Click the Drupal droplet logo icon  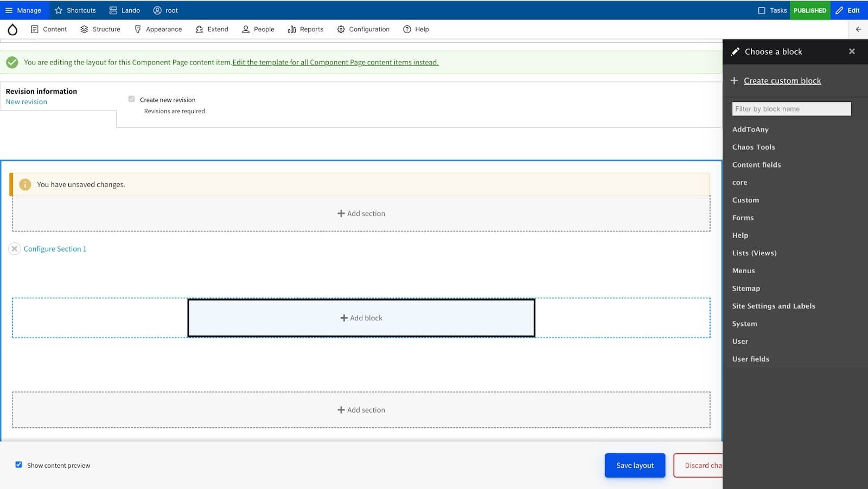[x=12, y=29]
